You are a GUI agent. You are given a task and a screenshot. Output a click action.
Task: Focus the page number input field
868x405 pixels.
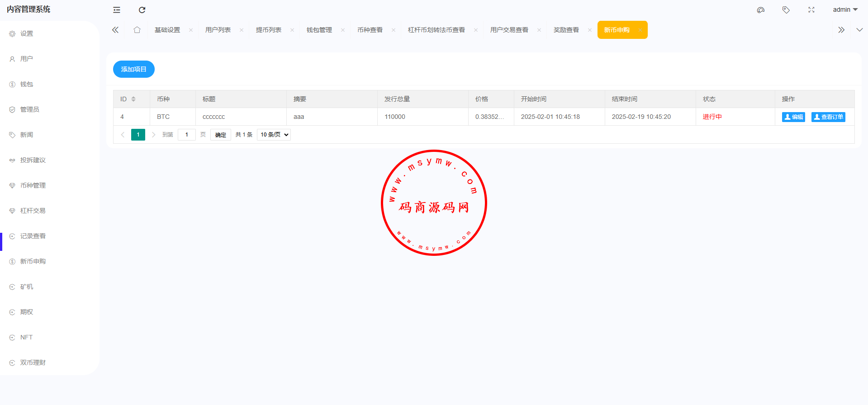pyautogui.click(x=187, y=135)
